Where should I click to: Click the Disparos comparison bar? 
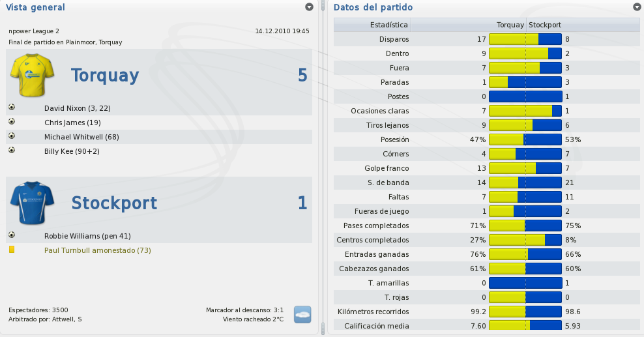525,39
